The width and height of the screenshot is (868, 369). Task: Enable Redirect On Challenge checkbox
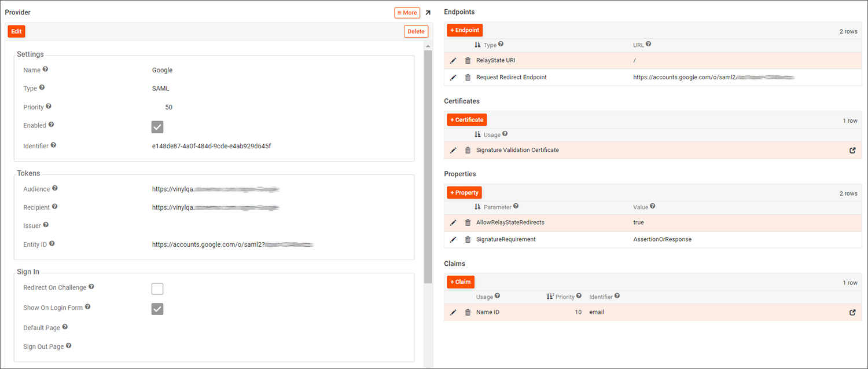coord(157,288)
